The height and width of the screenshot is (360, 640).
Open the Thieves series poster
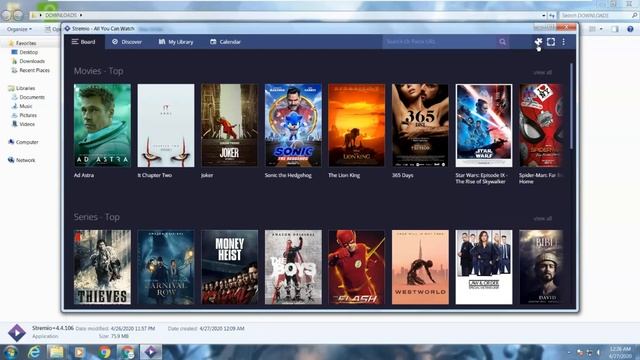(102, 267)
